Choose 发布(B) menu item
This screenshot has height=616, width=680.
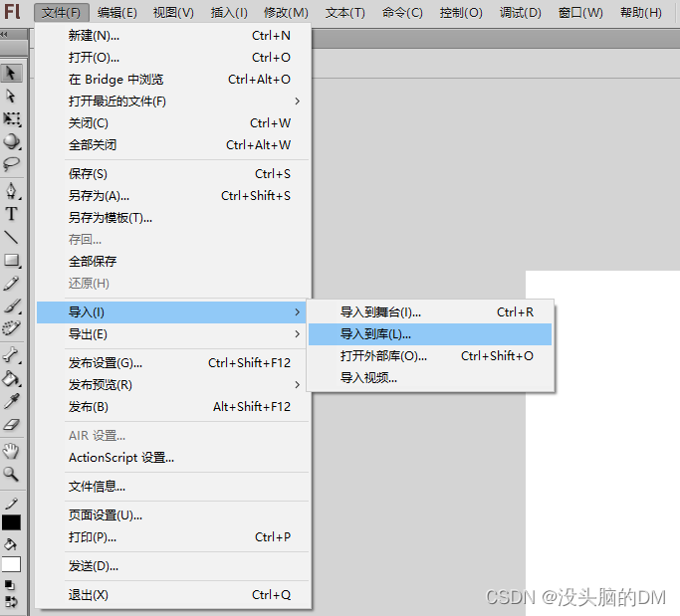(x=173, y=407)
